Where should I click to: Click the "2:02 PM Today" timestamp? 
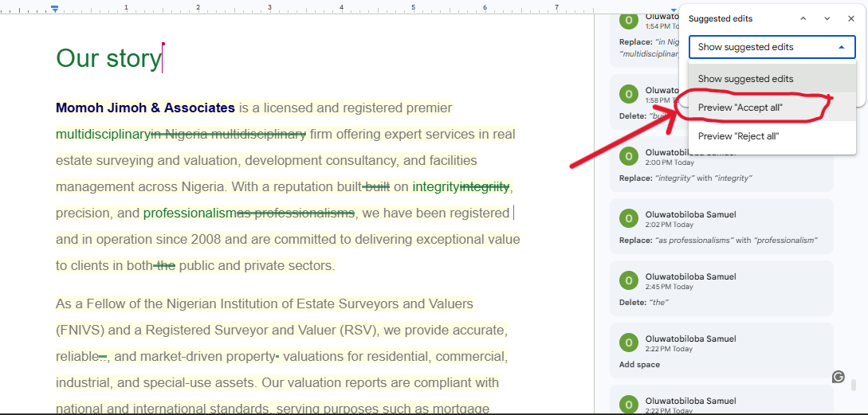pyautogui.click(x=670, y=225)
